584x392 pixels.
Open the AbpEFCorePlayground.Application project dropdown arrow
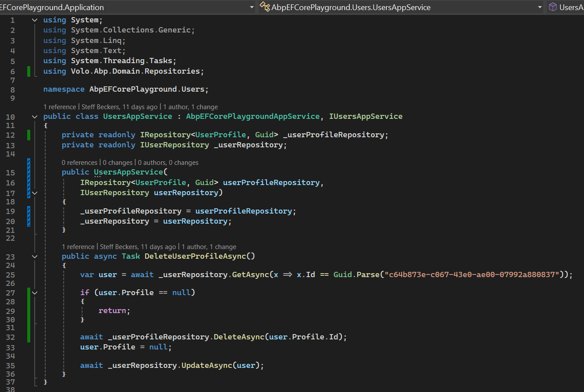click(x=251, y=7)
